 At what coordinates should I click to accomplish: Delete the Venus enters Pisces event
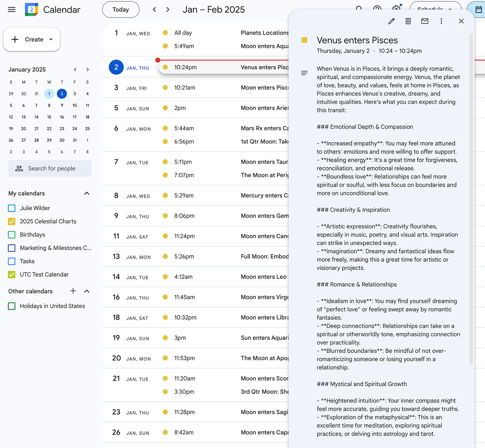(408, 21)
